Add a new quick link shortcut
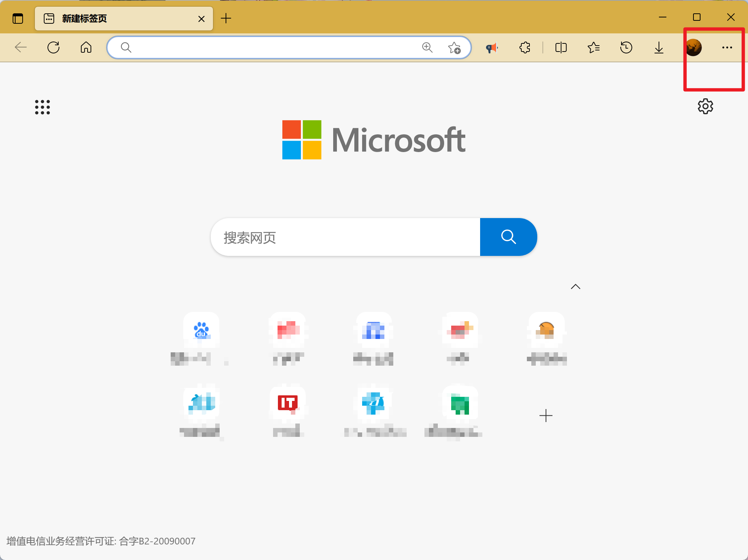 pos(546,415)
